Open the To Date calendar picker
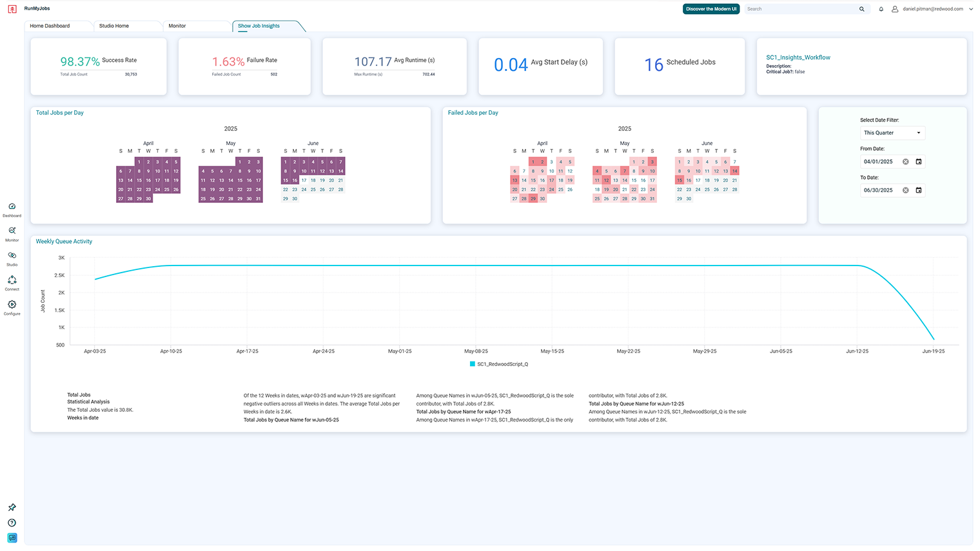980x551 pixels. point(918,189)
